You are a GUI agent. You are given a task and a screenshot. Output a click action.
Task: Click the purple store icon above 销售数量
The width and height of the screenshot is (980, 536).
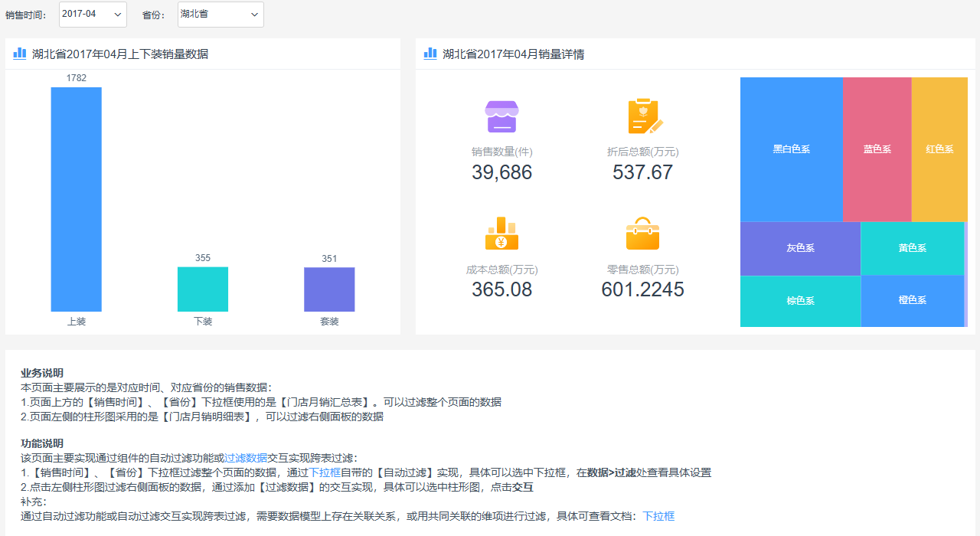[x=501, y=116]
